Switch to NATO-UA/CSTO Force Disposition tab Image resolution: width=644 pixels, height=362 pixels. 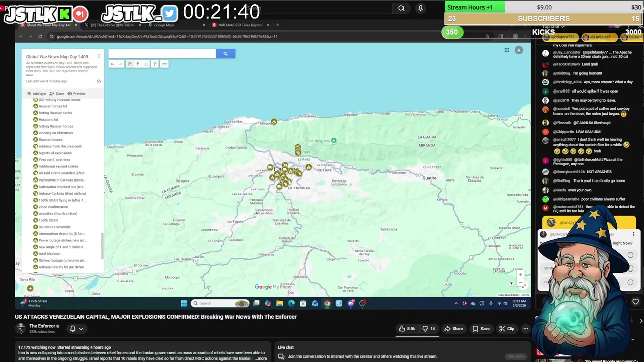point(240,25)
